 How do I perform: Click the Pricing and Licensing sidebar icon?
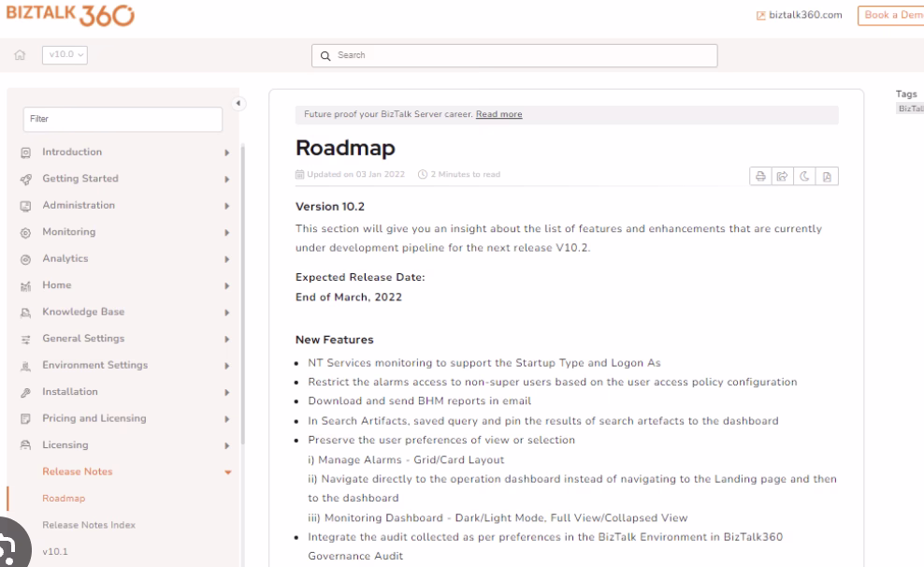point(26,419)
